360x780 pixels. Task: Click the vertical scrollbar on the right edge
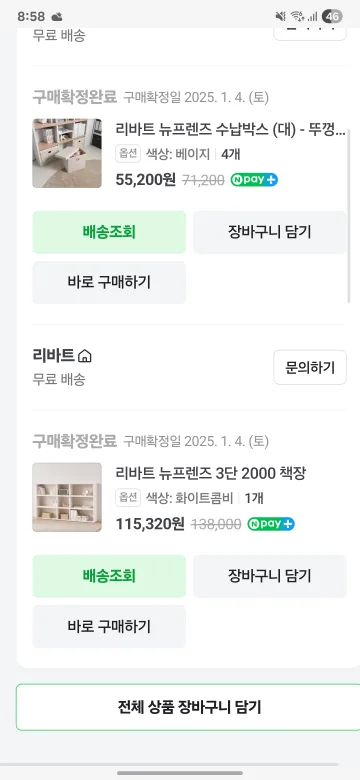click(349, 215)
